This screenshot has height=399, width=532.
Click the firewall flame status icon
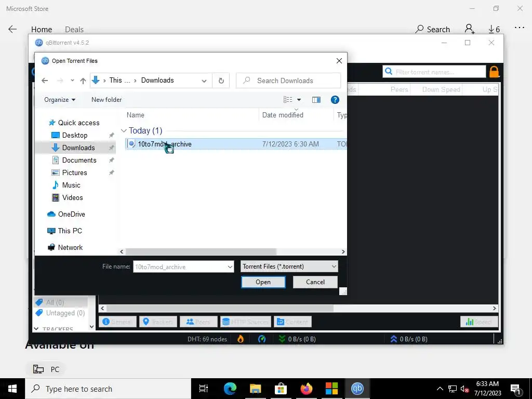tap(241, 339)
